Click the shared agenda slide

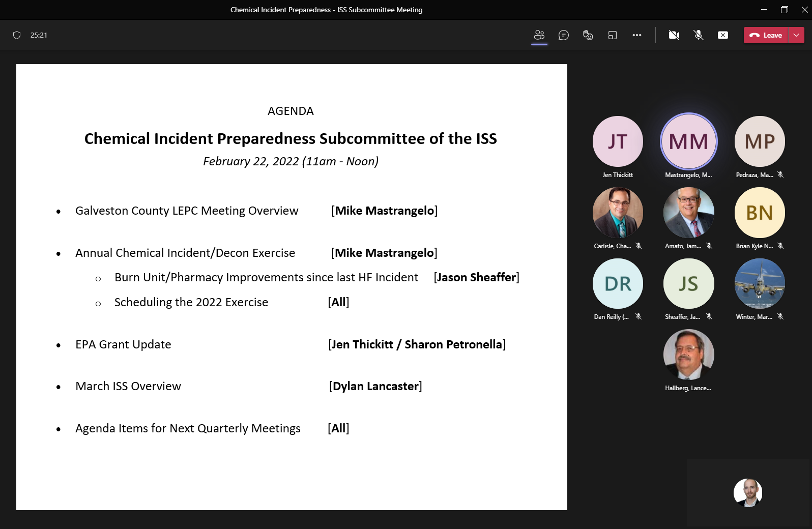tap(292, 287)
